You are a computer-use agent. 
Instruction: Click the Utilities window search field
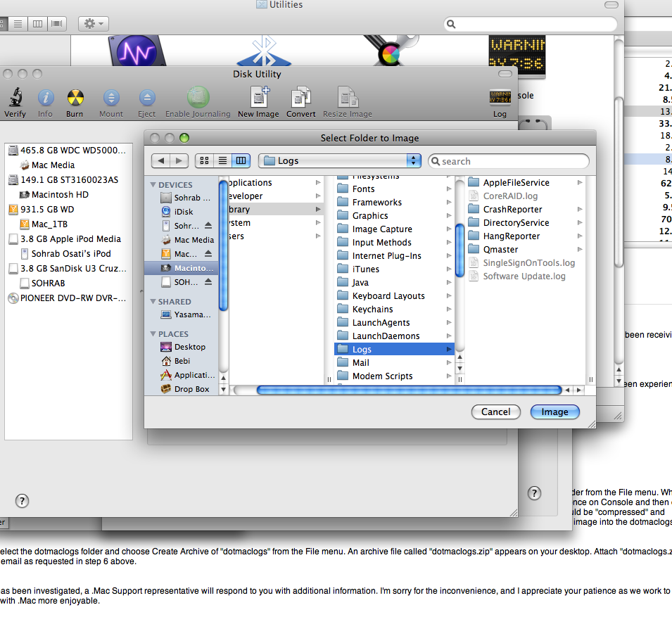531,24
